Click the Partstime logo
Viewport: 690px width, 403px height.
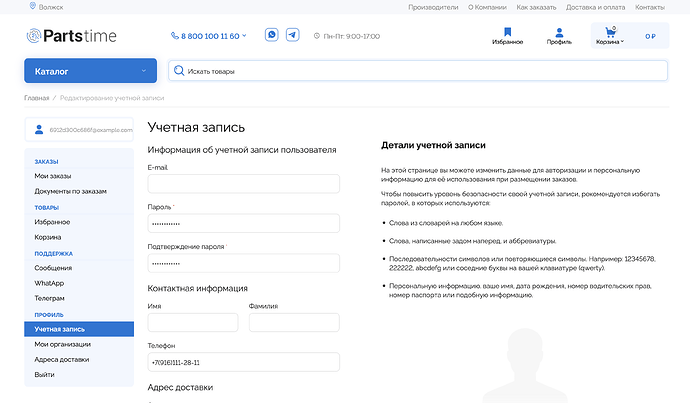[x=71, y=36]
